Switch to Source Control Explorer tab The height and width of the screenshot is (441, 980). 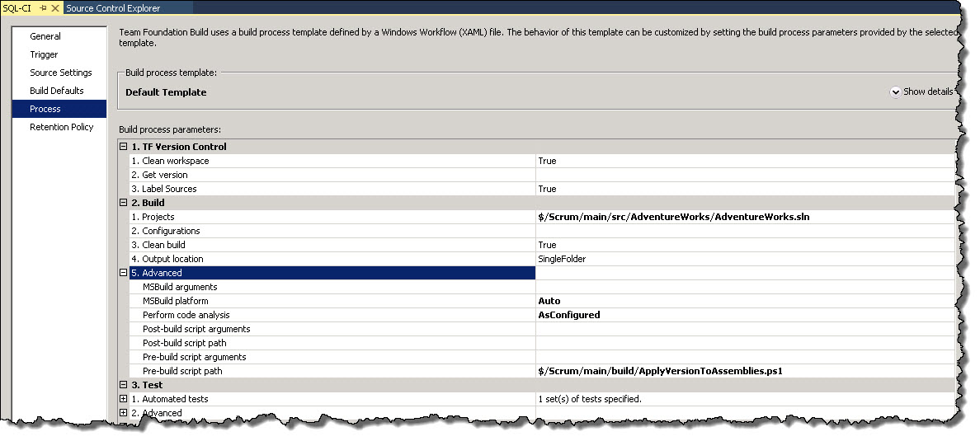point(113,8)
